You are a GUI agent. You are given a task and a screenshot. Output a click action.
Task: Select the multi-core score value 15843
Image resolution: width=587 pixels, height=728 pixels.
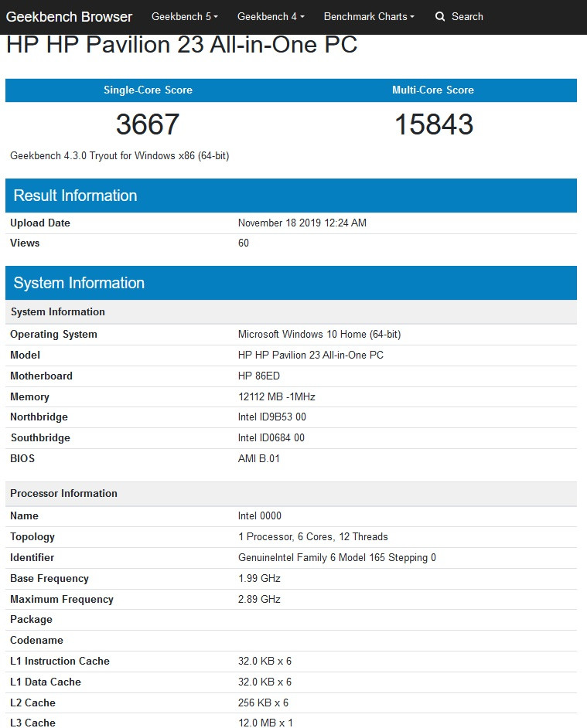pos(433,124)
